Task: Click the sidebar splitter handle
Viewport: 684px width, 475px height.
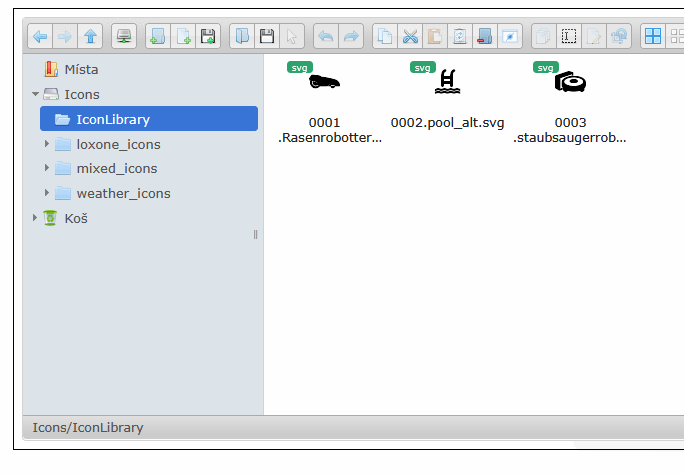Action: 256,235
